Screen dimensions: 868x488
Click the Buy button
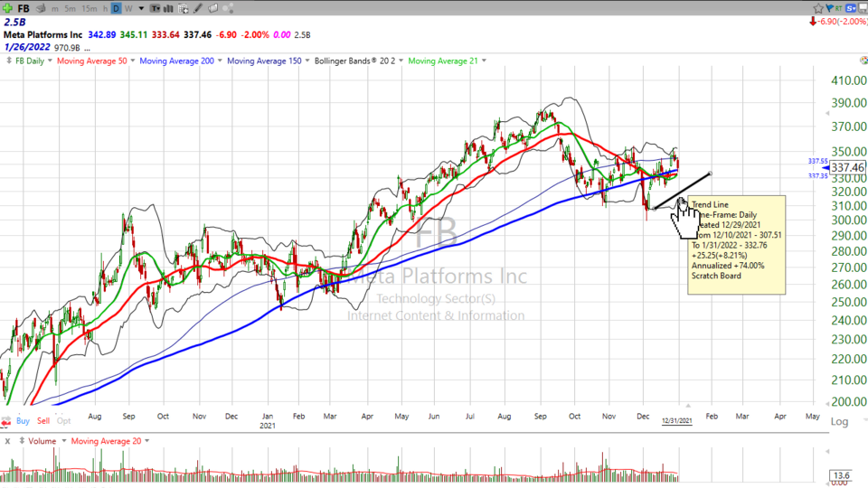pos(23,421)
